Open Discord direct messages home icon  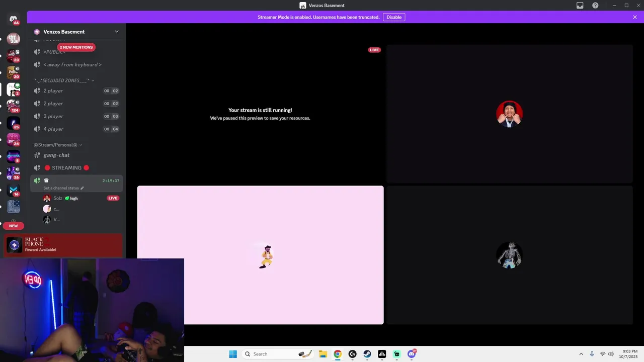(x=13, y=19)
